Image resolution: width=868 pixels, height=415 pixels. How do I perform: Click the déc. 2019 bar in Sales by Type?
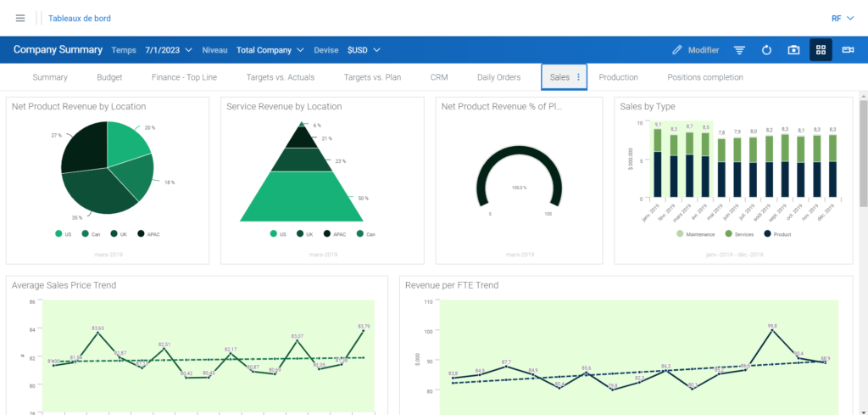point(832,166)
